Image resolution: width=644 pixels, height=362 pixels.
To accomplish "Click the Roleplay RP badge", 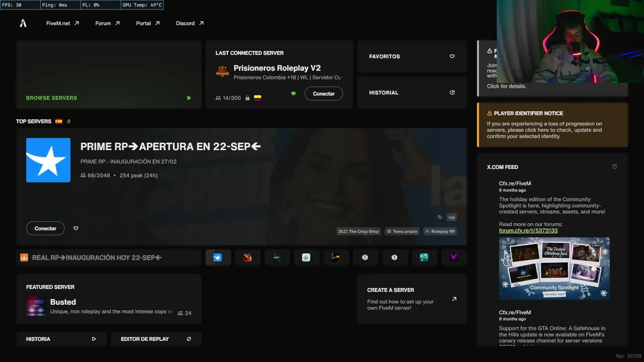I will tap(440, 231).
